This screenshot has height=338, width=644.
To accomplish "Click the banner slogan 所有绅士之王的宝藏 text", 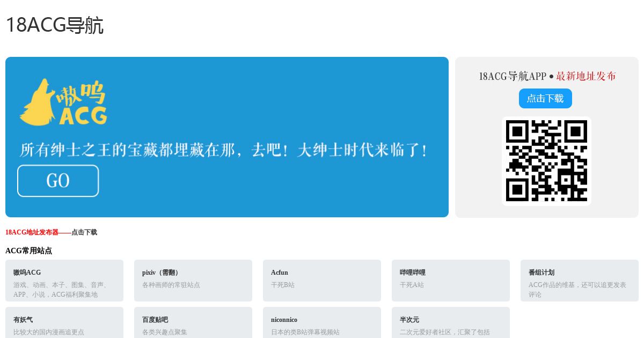I will click(223, 150).
